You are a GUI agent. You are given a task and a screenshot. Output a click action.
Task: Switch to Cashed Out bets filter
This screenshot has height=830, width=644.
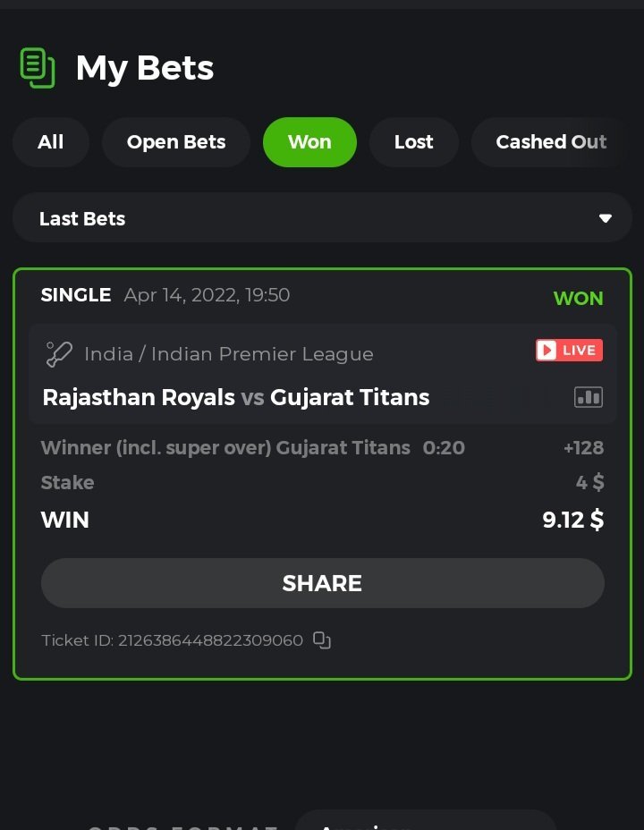pos(551,142)
